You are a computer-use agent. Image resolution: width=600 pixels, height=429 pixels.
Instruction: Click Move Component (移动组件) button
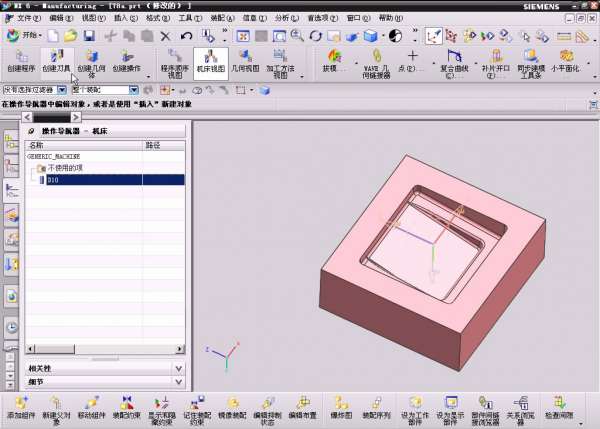[x=91, y=408]
